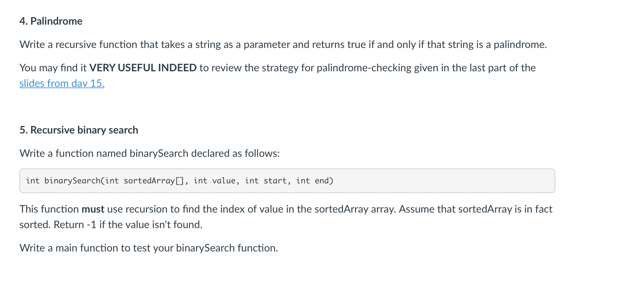
Task: Click empty area inside the gray code box
Action: [x=443, y=181]
